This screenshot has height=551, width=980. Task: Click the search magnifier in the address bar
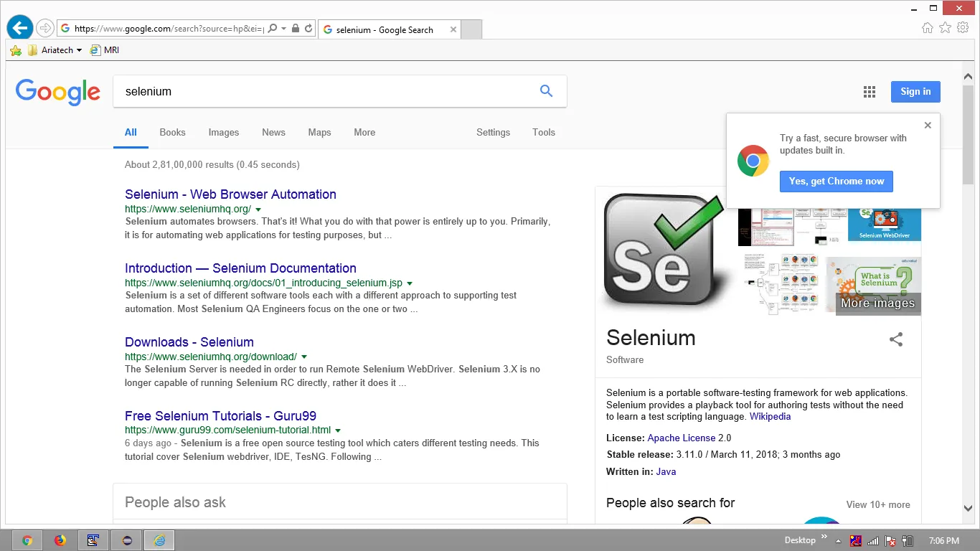click(x=273, y=28)
